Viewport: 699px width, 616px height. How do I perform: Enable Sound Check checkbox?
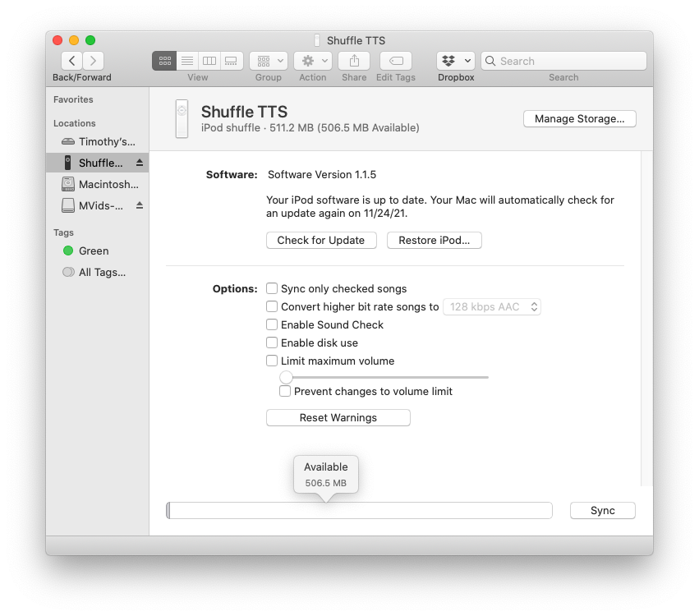point(272,324)
